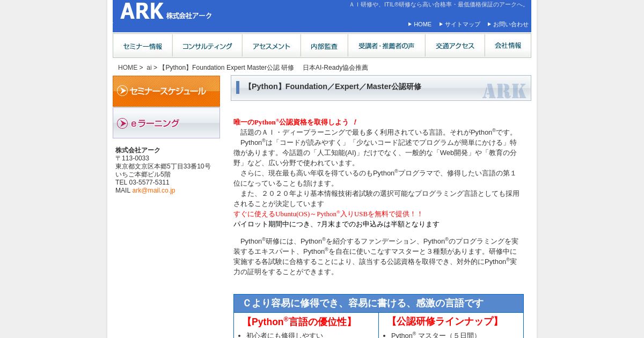644x338 pixels.
Task: Open the コンサルティング menu
Action: (x=207, y=46)
